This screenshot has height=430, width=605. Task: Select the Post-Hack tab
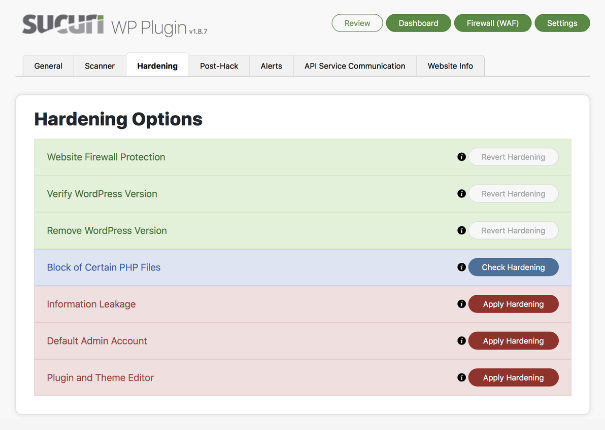[218, 66]
